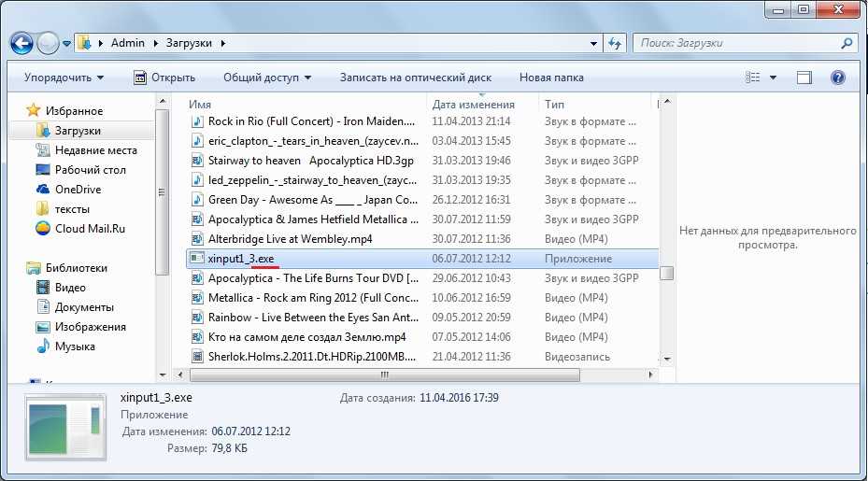
Task: Select Загрузки in the navigation pane
Action: point(78,131)
